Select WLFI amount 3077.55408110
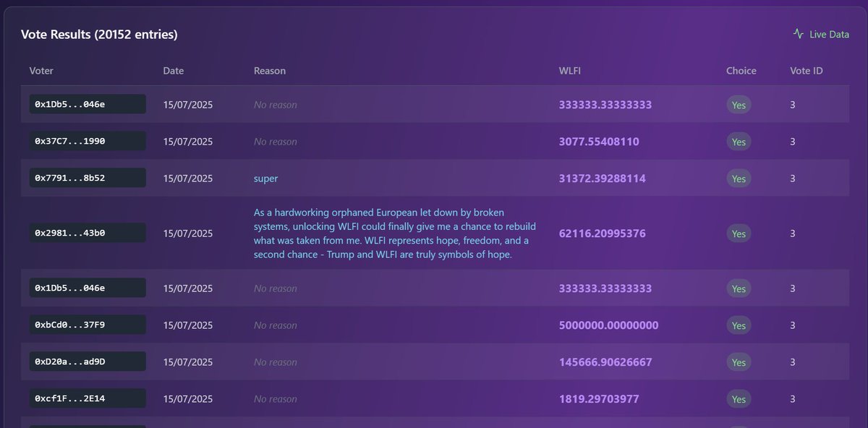This screenshot has height=428, width=868. pyautogui.click(x=599, y=142)
